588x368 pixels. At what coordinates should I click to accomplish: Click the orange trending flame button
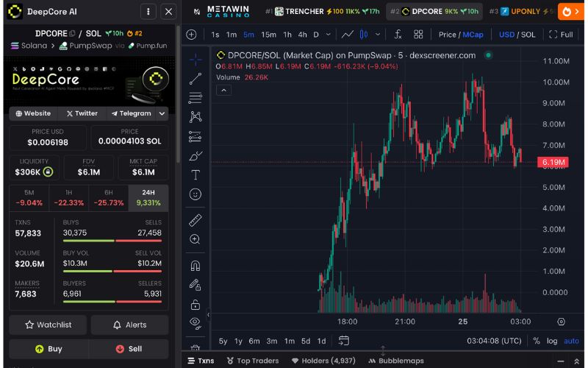[x=571, y=12]
